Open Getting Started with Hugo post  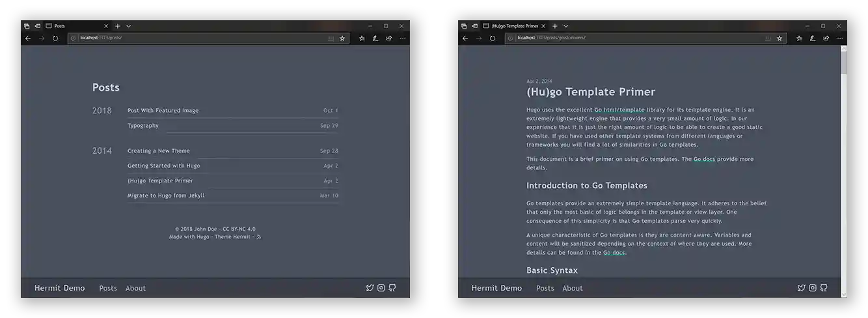(164, 166)
